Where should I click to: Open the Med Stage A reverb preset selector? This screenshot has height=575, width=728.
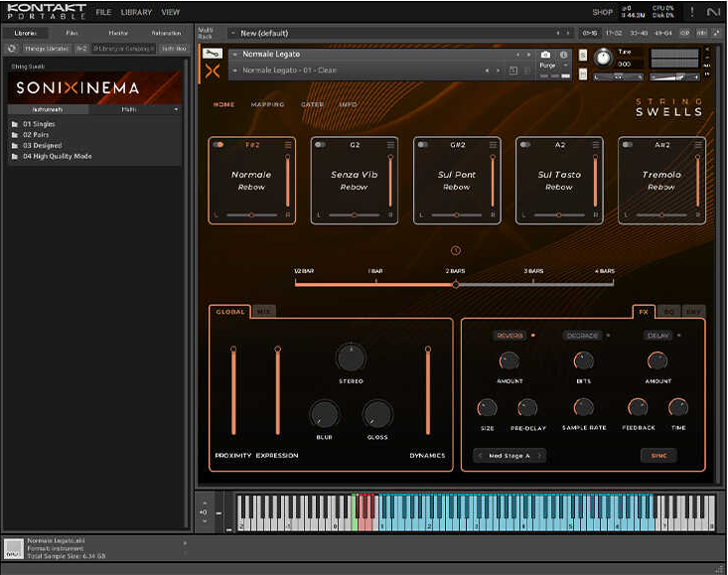(510, 456)
